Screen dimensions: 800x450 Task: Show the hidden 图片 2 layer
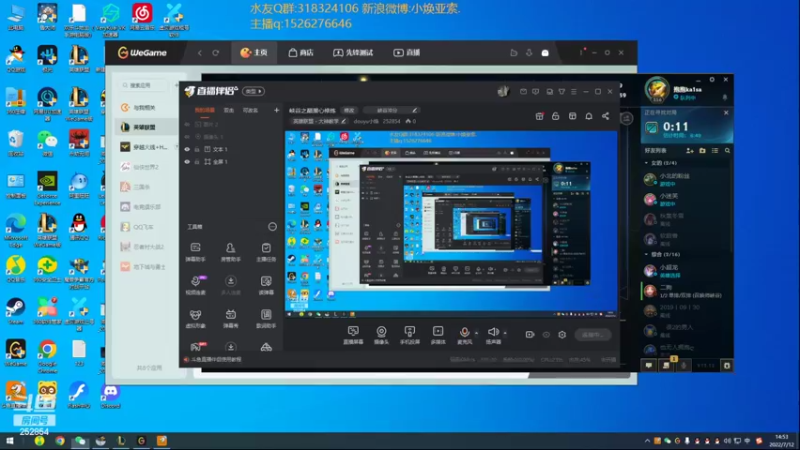(187, 124)
